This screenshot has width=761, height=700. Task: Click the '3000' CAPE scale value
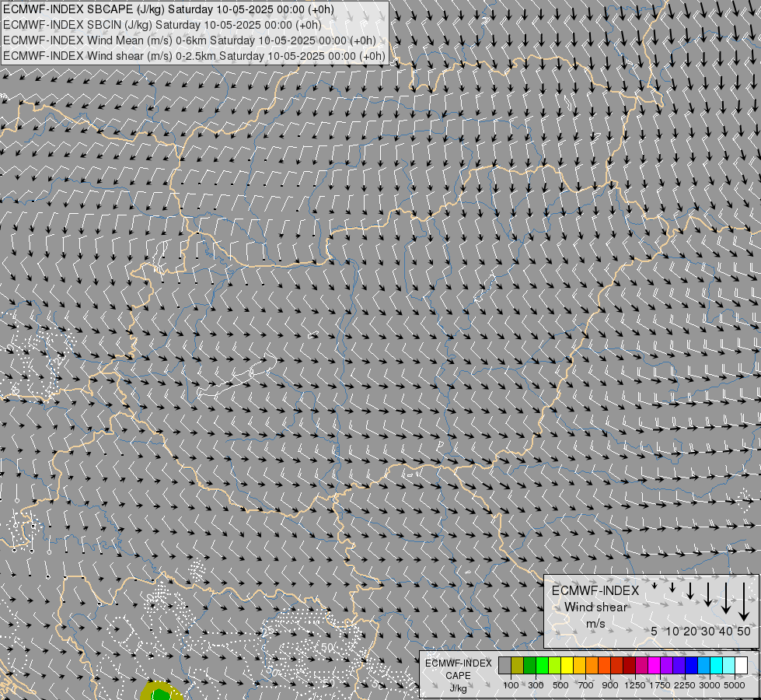pyautogui.click(x=710, y=685)
